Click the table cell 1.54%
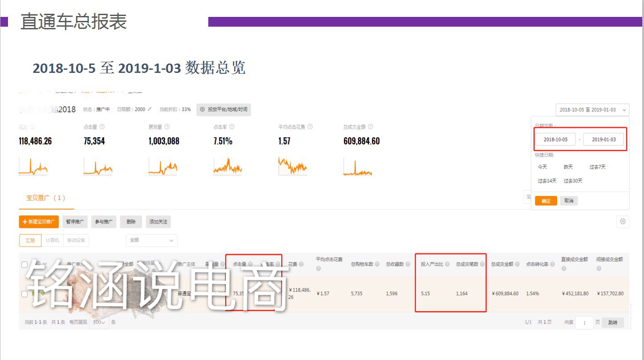 (533, 294)
